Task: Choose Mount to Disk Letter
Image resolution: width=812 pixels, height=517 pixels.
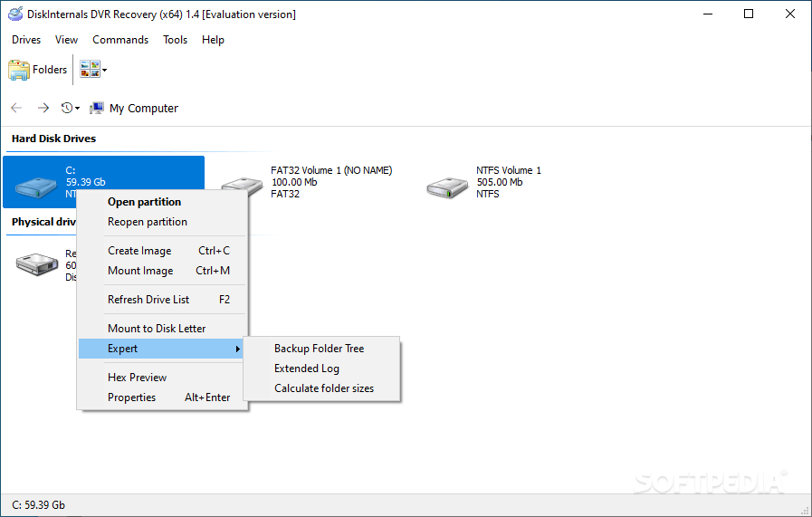Action: pos(162,329)
